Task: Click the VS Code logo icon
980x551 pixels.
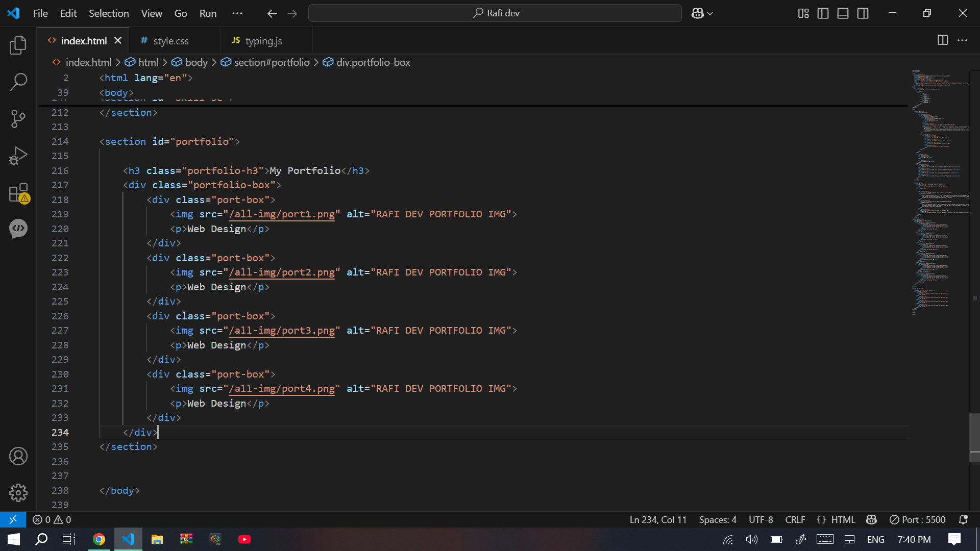Action: [14, 13]
